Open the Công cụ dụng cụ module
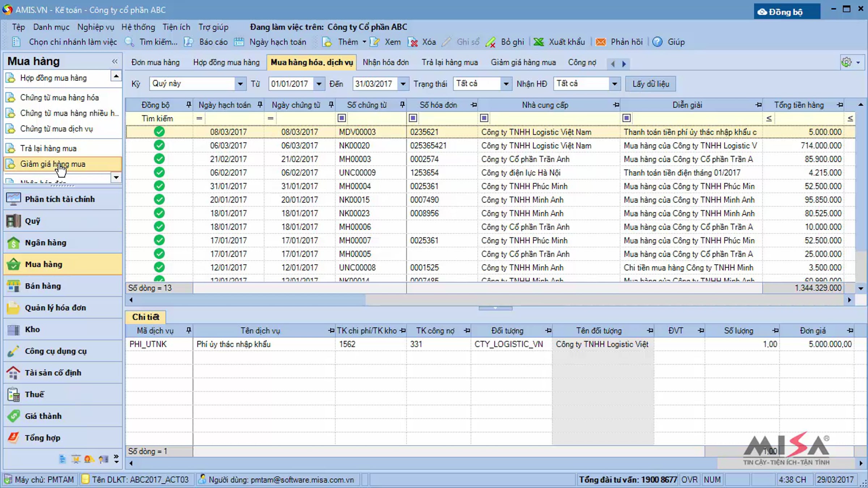 tap(63, 351)
